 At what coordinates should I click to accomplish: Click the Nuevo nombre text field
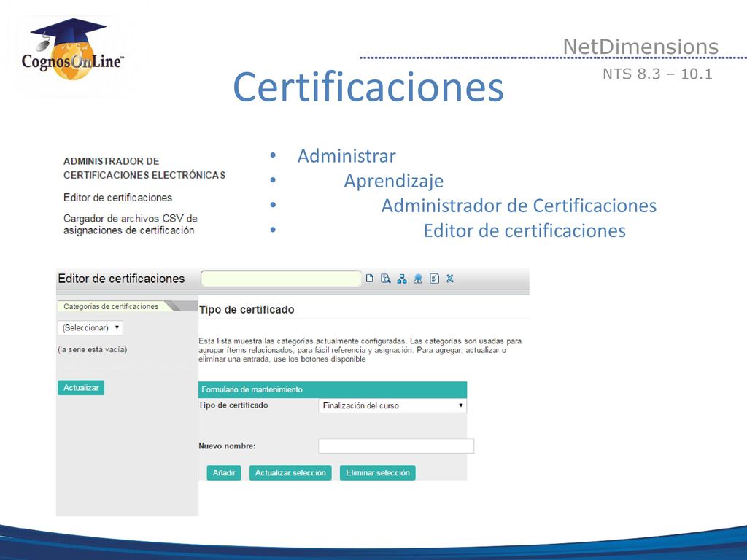(x=396, y=446)
